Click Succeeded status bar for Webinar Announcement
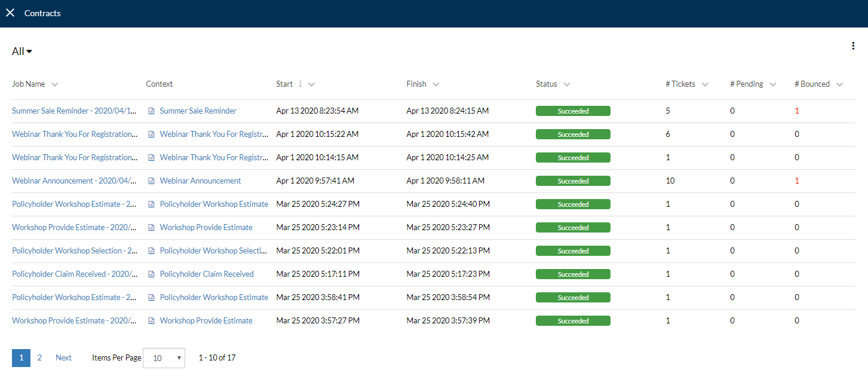Viewport: 868px width, 376px height. tap(573, 181)
